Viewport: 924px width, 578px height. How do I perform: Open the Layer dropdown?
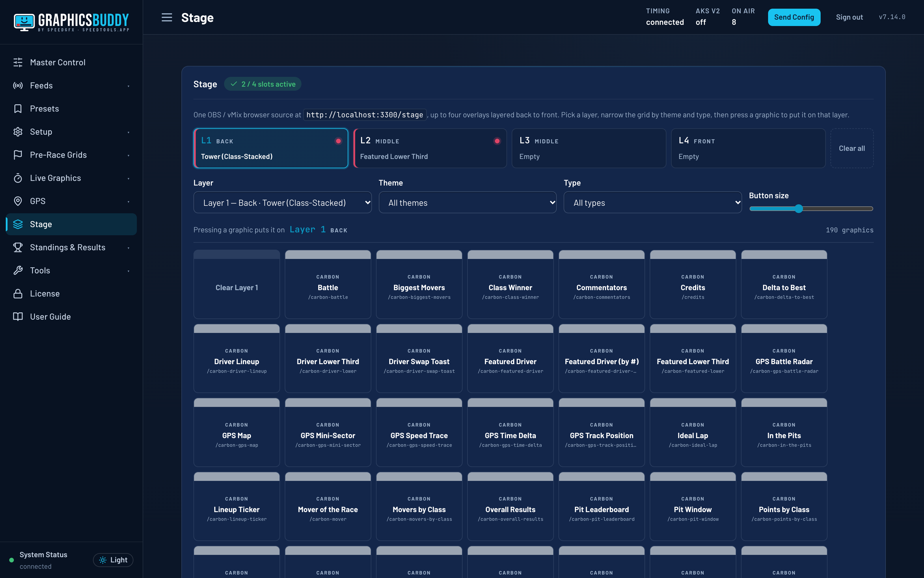tap(283, 203)
